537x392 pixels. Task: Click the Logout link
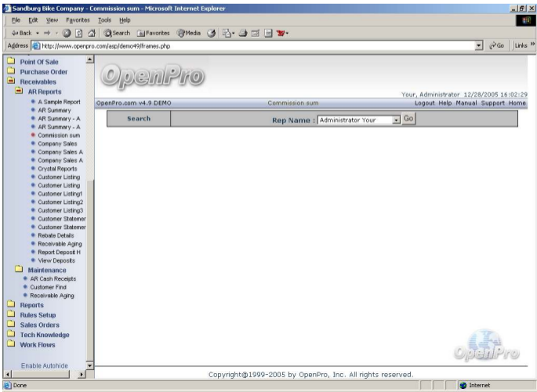click(424, 103)
